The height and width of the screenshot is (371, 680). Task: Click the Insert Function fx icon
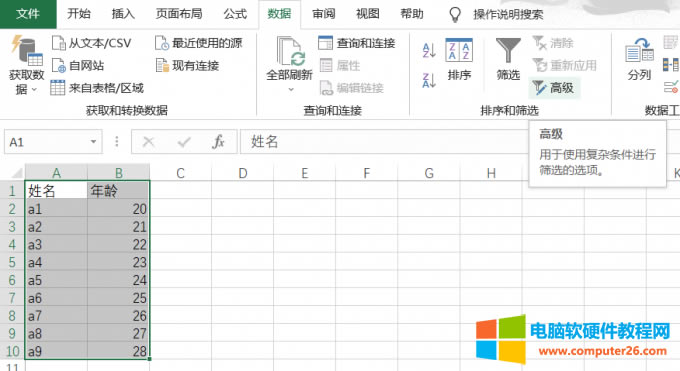click(218, 142)
